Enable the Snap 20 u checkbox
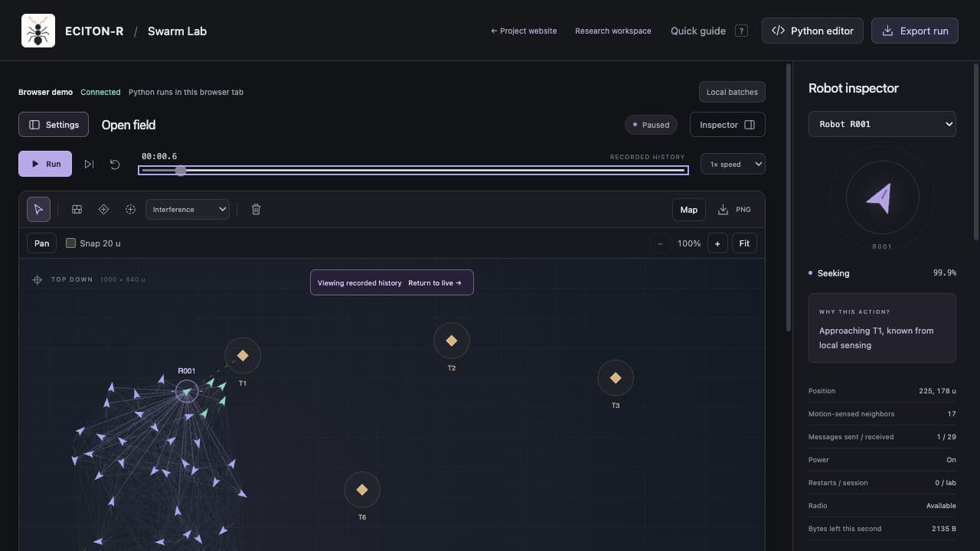Viewport: 980px width, 551px height. click(x=70, y=243)
